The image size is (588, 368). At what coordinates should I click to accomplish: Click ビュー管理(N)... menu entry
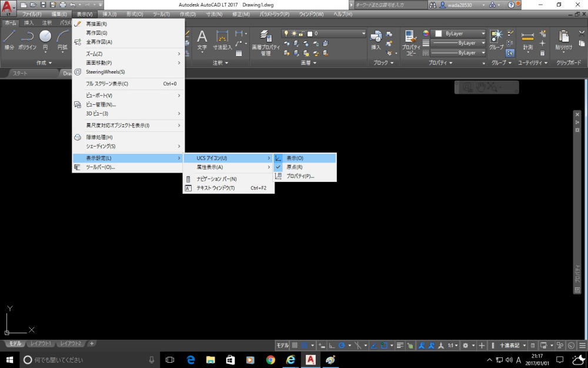[128, 104]
